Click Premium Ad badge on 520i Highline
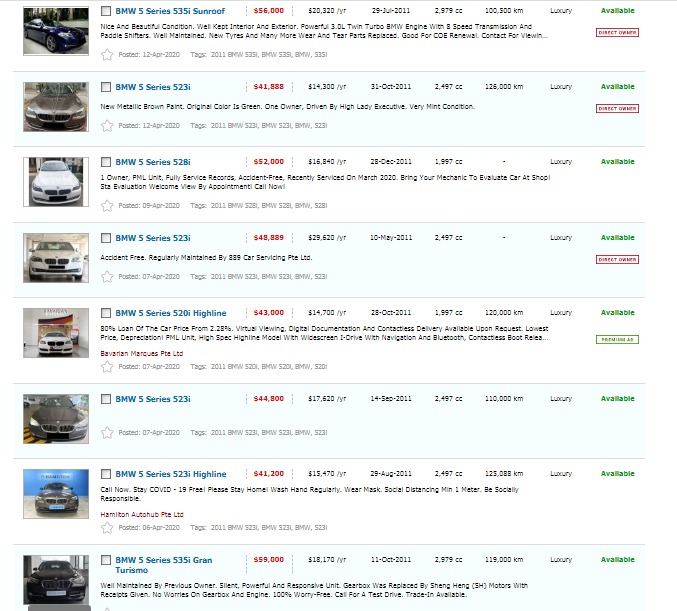This screenshot has height=611, width=677. 617,339
